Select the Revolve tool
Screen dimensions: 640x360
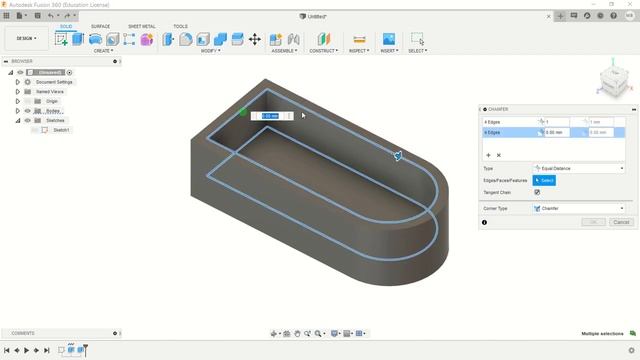coord(95,39)
